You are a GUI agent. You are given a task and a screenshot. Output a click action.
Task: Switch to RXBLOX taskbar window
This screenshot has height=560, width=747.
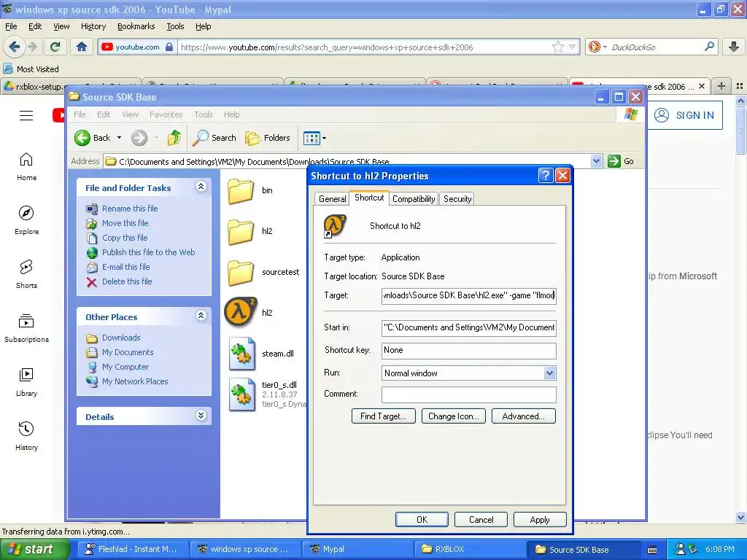tap(469, 549)
